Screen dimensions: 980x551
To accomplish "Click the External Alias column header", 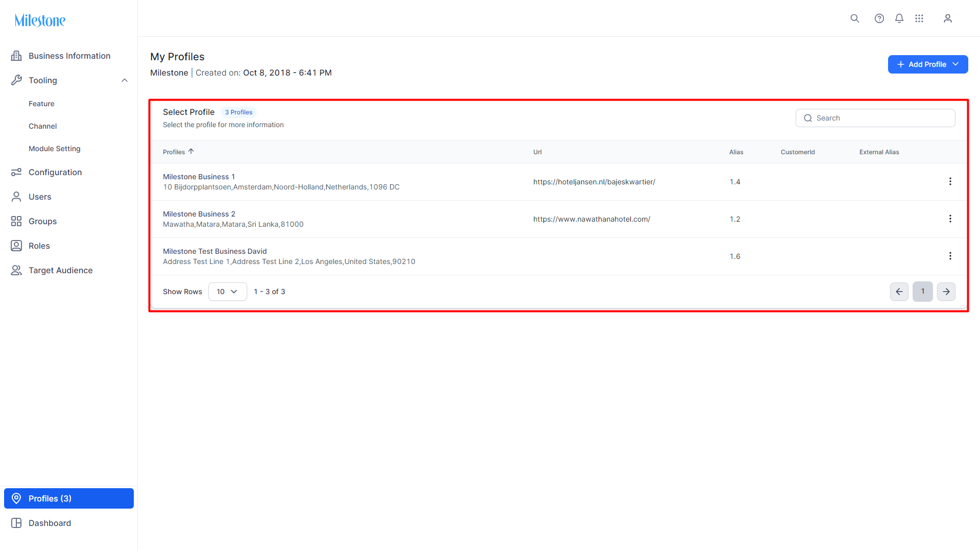I will tap(879, 152).
